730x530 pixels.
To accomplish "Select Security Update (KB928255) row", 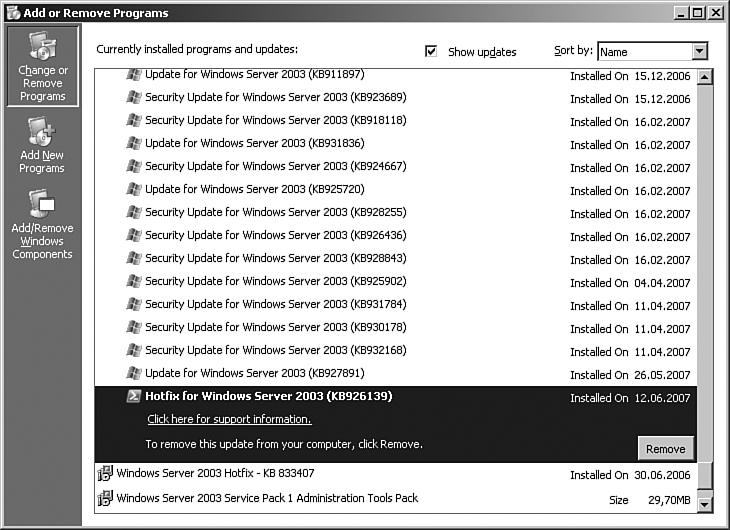I will (x=396, y=212).
